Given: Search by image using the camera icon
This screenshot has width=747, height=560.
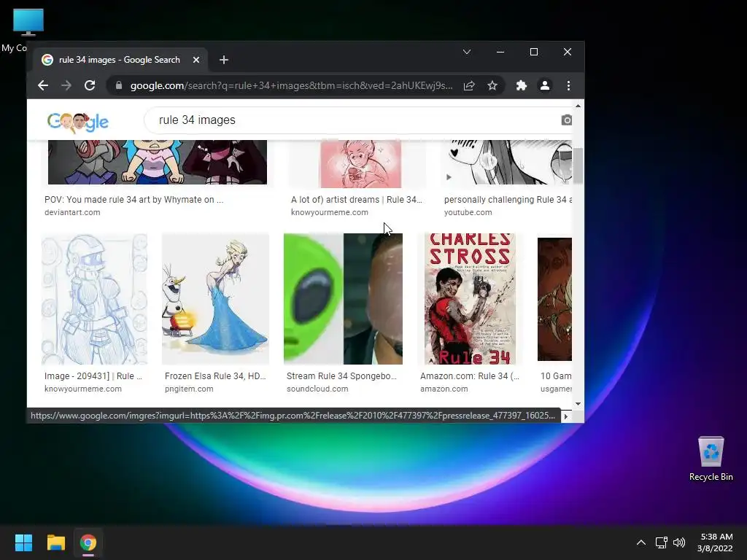Looking at the screenshot, I should pyautogui.click(x=566, y=120).
